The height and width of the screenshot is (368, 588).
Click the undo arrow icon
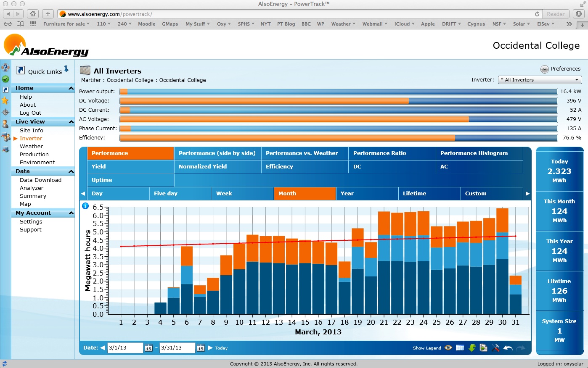508,348
